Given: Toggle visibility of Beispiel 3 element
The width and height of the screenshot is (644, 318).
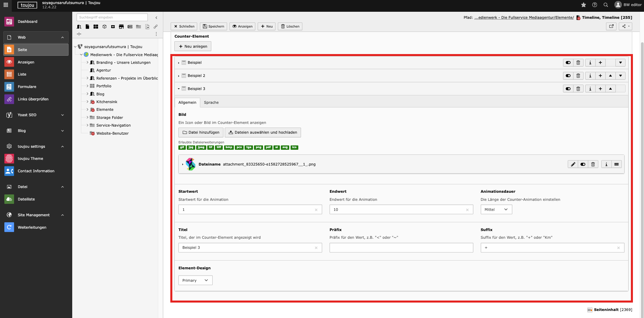Looking at the screenshot, I should tap(568, 89).
